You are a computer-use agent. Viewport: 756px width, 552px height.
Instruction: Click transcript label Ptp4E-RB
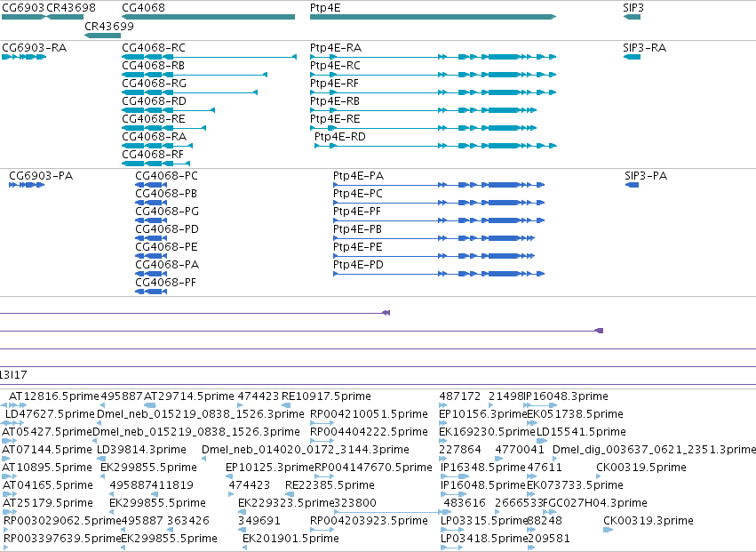(x=335, y=101)
